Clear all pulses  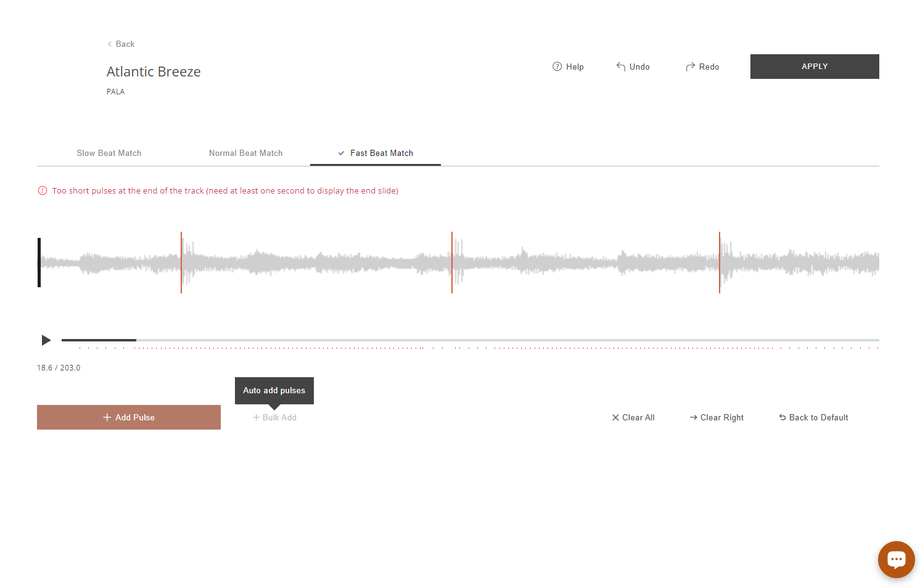[633, 417]
